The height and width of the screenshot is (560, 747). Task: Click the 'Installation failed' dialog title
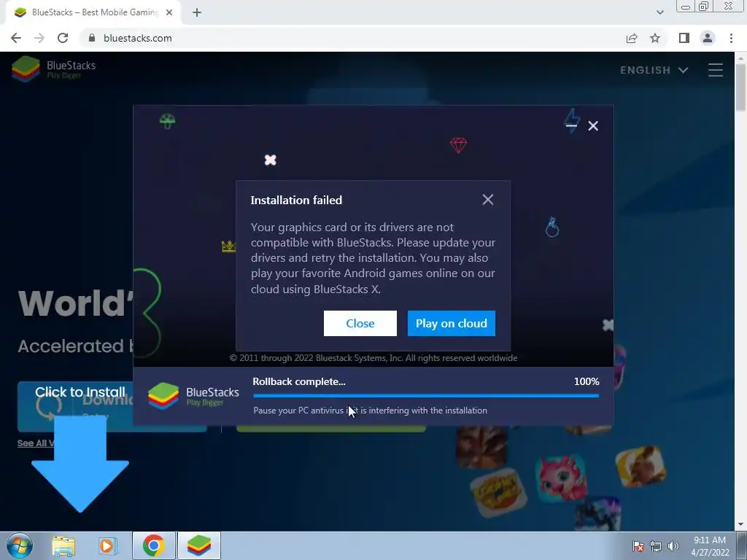pos(296,200)
